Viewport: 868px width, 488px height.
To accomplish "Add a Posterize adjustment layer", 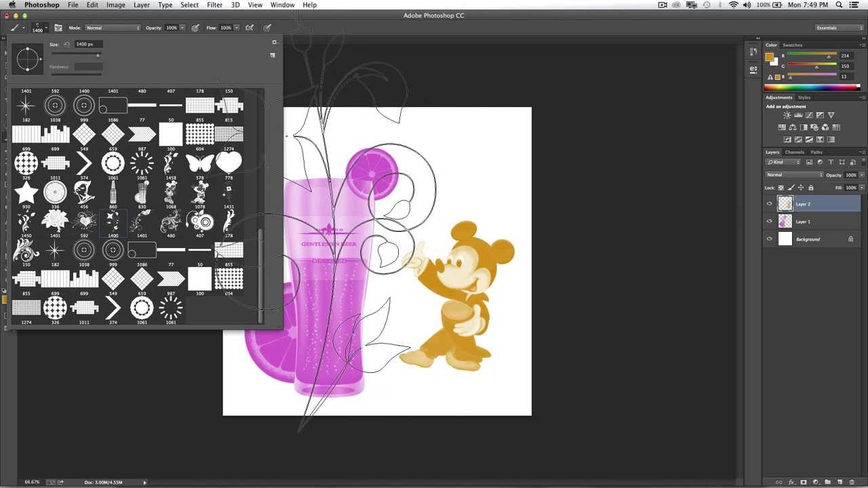I will [798, 139].
